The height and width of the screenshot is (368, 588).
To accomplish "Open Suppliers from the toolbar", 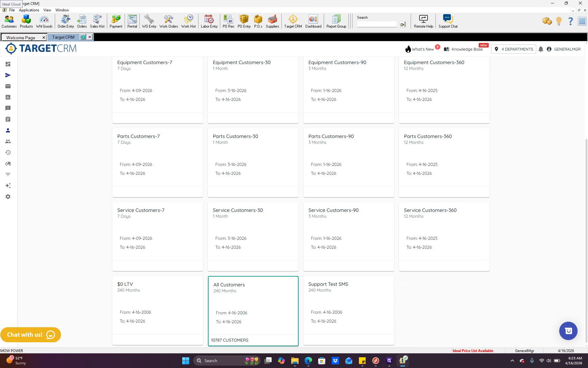I will tap(272, 21).
